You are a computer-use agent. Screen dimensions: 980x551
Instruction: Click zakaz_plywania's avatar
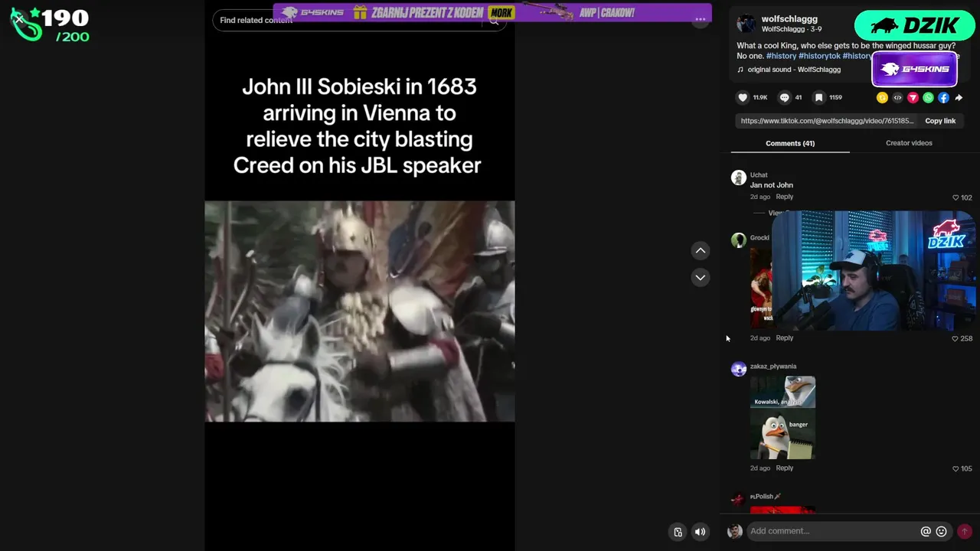pos(739,369)
